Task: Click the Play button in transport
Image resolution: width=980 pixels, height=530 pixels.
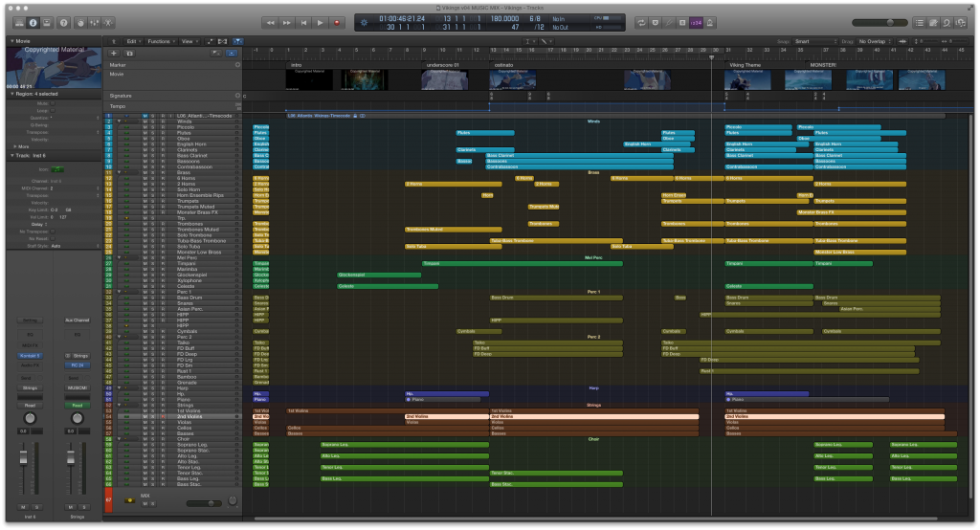Action: tap(321, 21)
